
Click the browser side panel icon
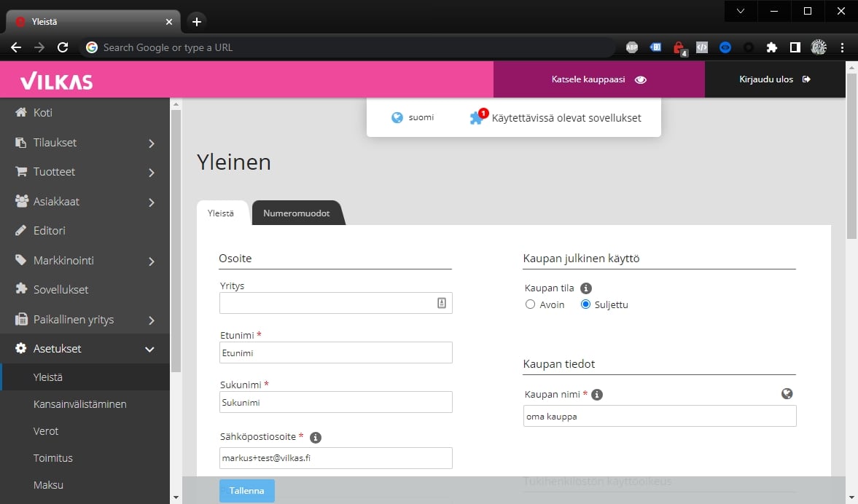[795, 47]
